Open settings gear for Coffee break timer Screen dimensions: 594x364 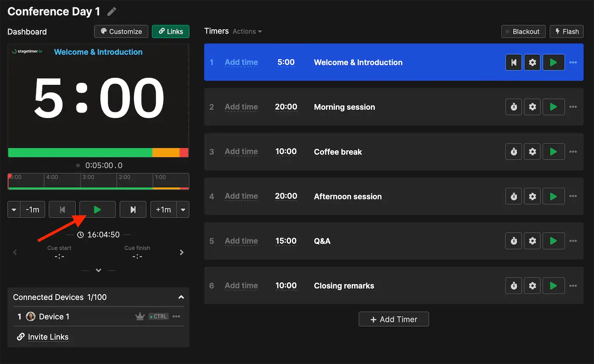point(532,152)
